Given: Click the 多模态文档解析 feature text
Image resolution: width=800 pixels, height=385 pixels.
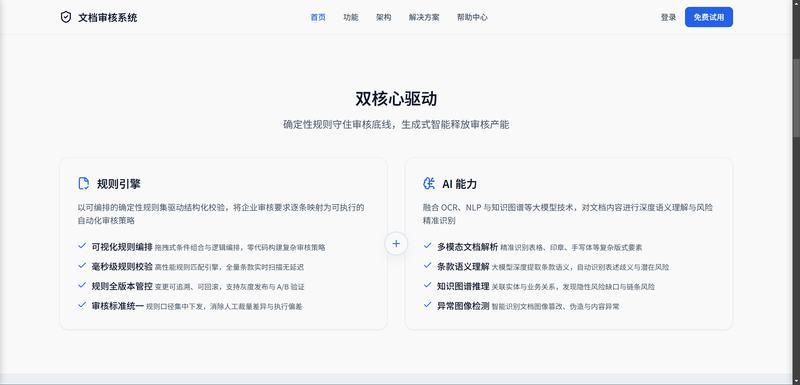Looking at the screenshot, I should pyautogui.click(x=467, y=247).
